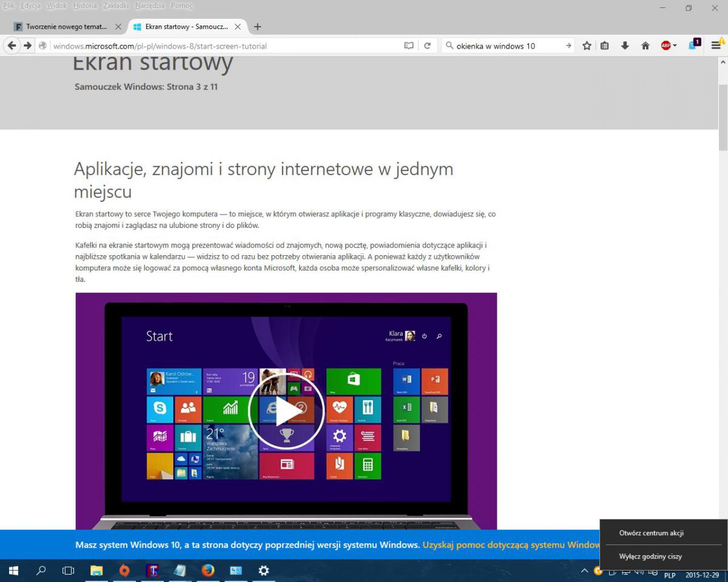Bookmark this page with the star icon

(587, 45)
